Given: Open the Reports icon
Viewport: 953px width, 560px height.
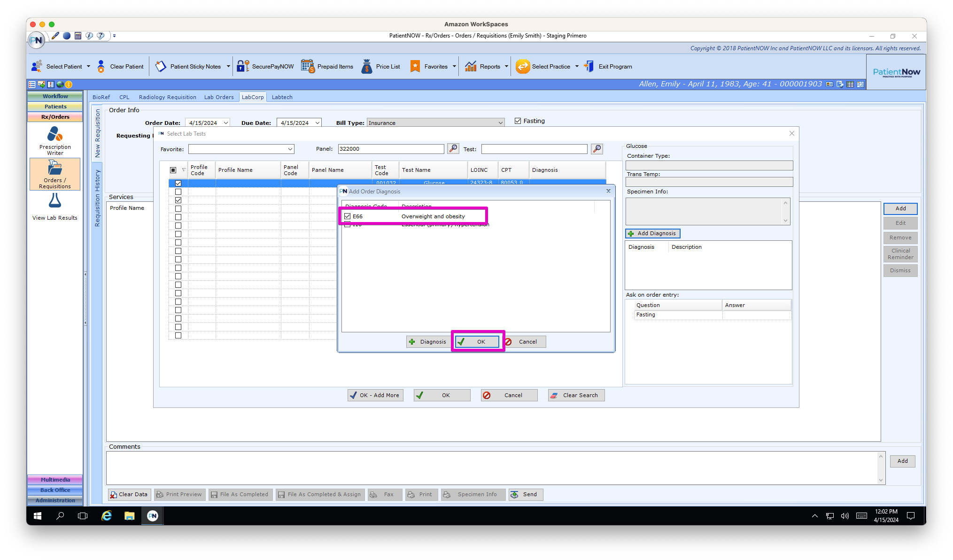Looking at the screenshot, I should point(471,66).
